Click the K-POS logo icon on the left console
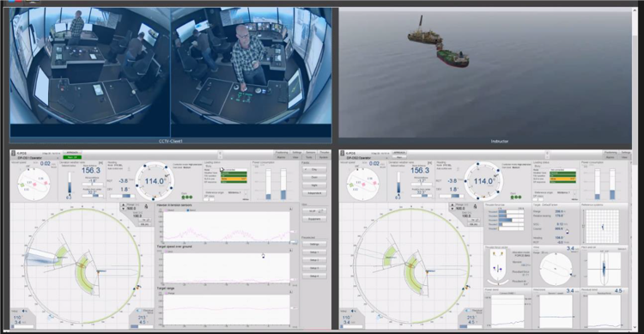This screenshot has width=644, height=334. (x=14, y=153)
